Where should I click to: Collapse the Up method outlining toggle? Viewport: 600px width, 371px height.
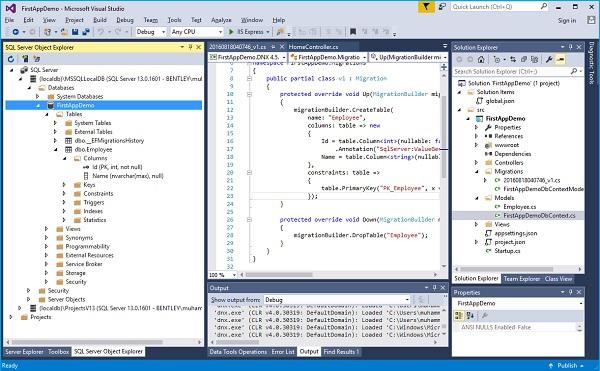point(249,94)
